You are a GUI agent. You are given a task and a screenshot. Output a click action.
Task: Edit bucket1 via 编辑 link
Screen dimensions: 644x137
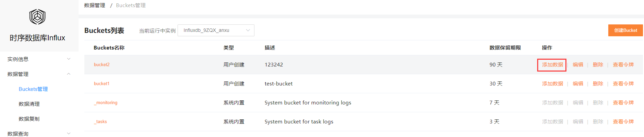[x=578, y=83]
